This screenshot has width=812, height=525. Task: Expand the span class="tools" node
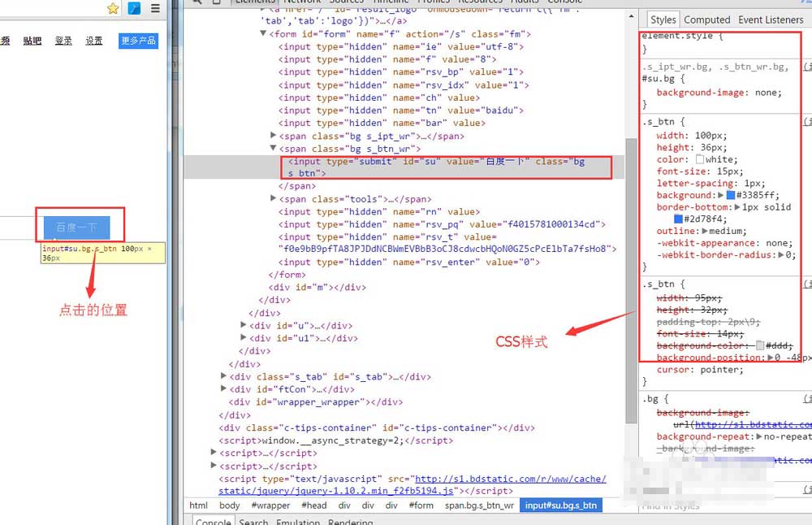click(274, 198)
